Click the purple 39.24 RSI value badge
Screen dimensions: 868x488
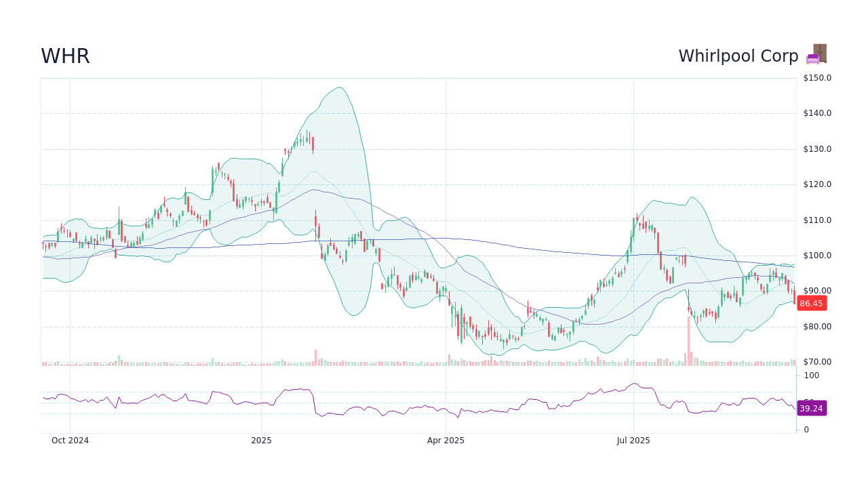[x=810, y=408]
